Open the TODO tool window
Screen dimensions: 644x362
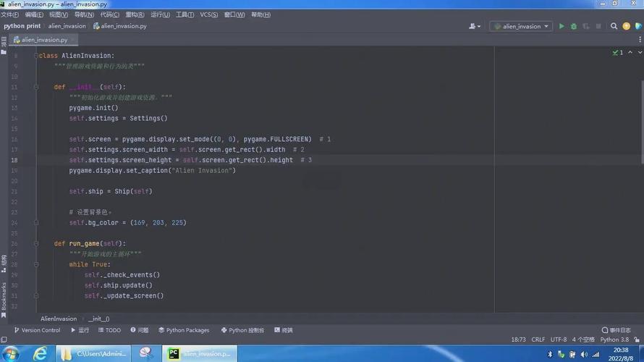click(x=110, y=330)
